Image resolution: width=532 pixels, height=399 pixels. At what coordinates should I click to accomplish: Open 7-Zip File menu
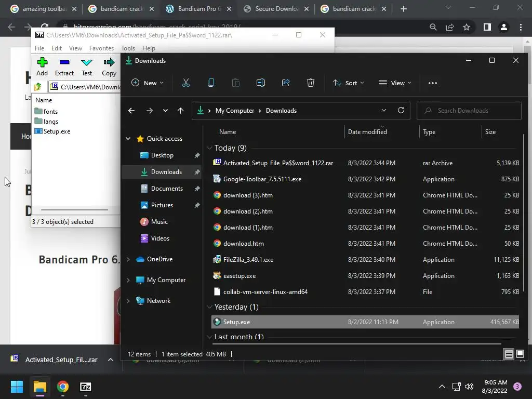[39, 48]
